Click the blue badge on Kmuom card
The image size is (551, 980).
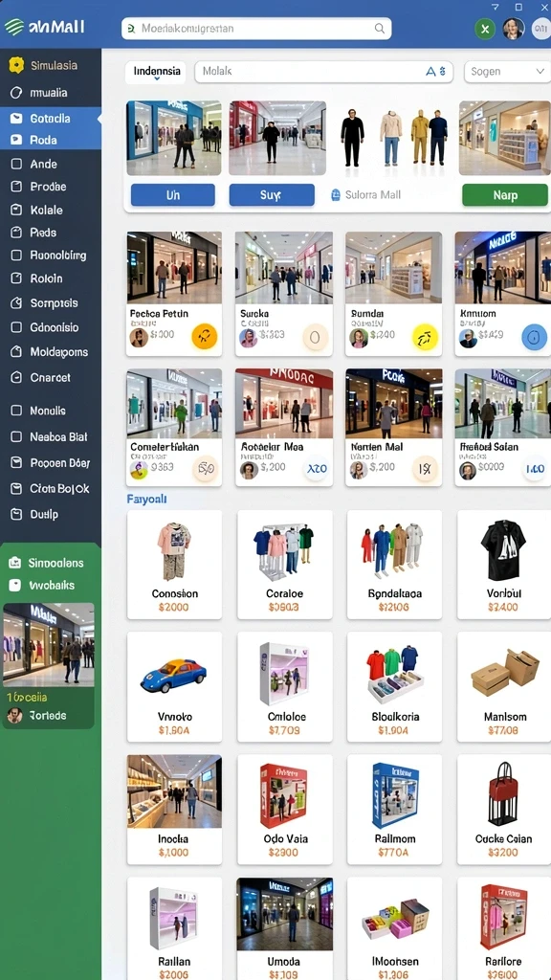click(534, 338)
